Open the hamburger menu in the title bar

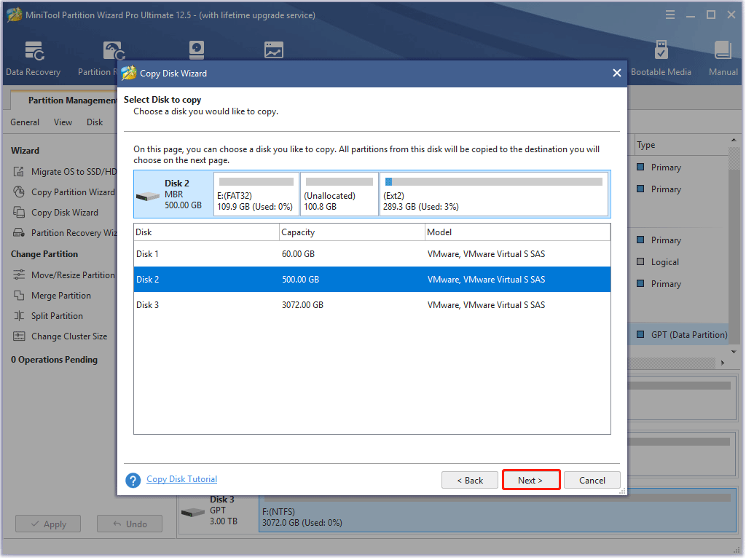(x=669, y=14)
